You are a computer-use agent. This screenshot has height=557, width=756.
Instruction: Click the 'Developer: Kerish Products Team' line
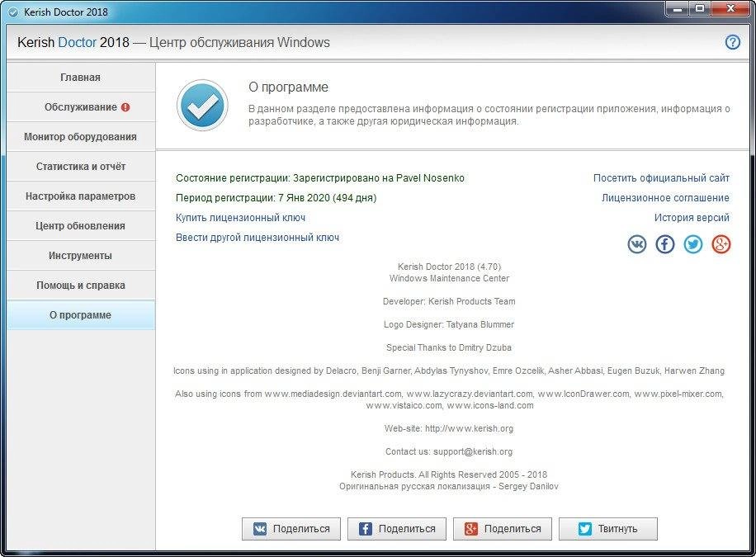click(449, 301)
